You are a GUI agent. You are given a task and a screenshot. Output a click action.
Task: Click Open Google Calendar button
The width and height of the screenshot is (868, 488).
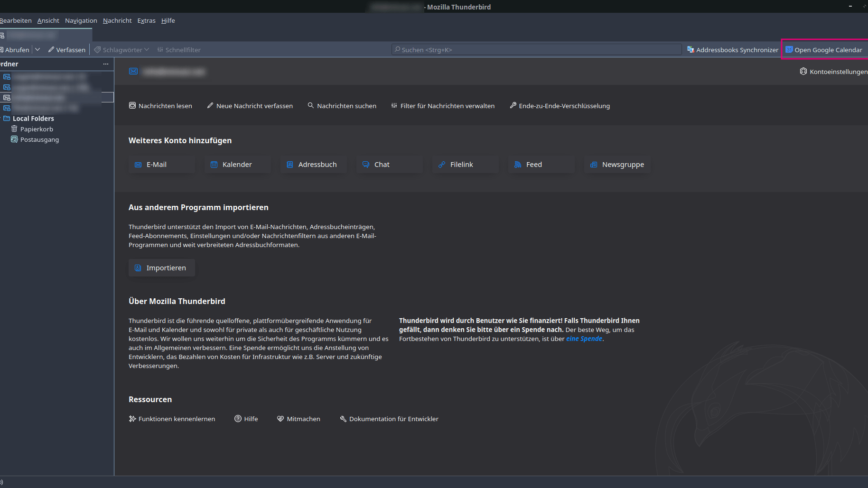[x=824, y=50]
